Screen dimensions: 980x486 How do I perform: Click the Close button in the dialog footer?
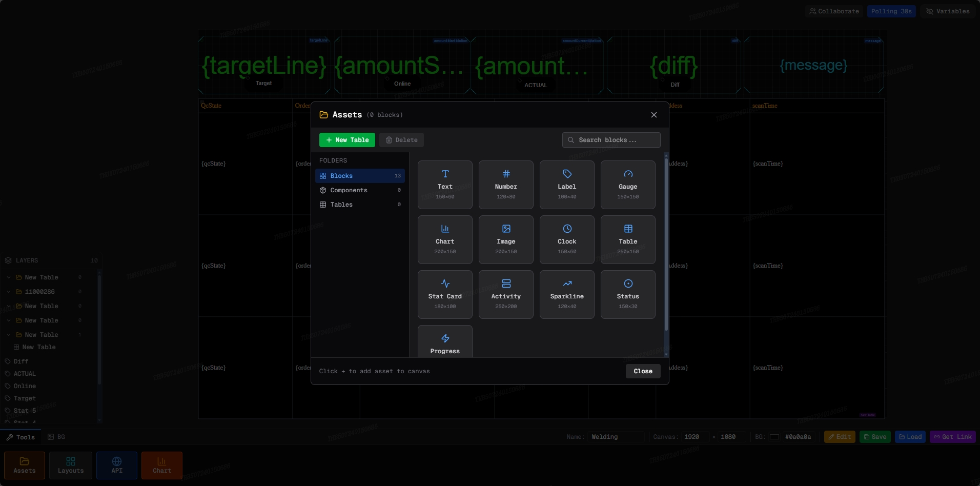coord(643,371)
